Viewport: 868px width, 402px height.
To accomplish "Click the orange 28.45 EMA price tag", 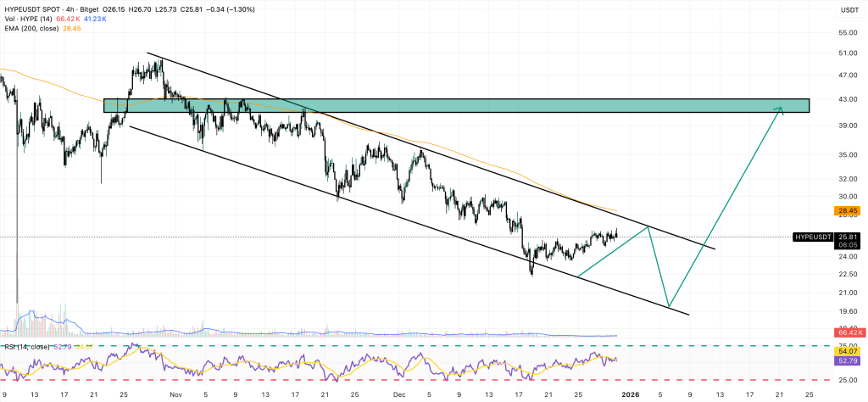I will (x=849, y=211).
